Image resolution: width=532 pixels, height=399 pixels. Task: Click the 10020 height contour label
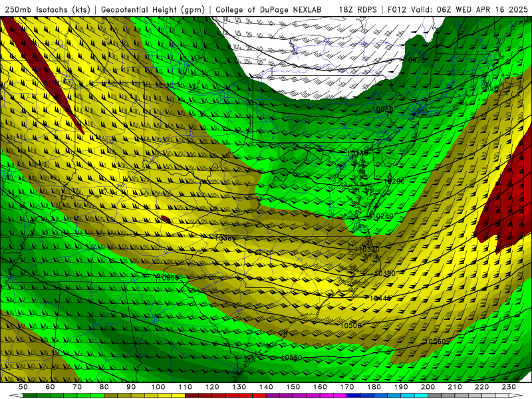tap(414, 60)
